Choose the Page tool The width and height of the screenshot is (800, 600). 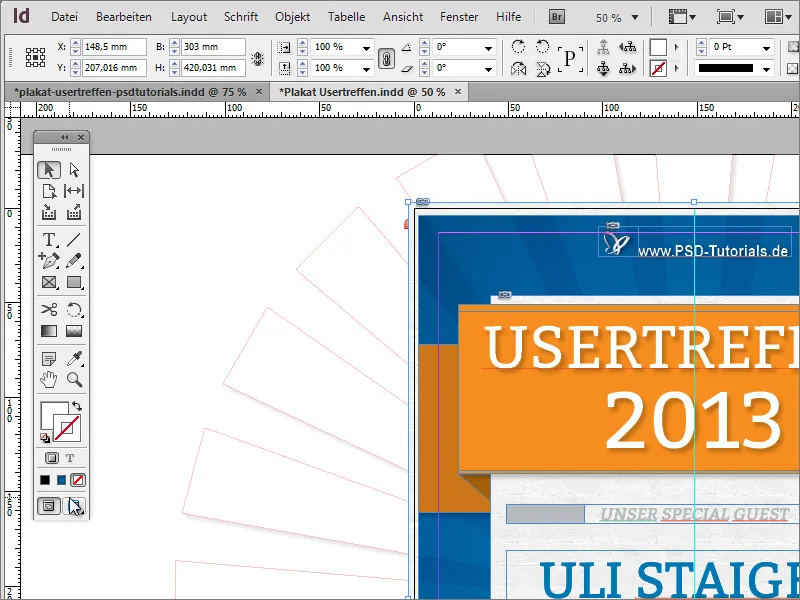(49, 191)
